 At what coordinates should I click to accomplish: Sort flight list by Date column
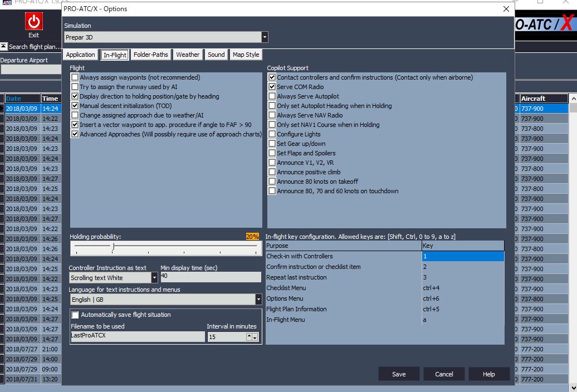(x=22, y=99)
